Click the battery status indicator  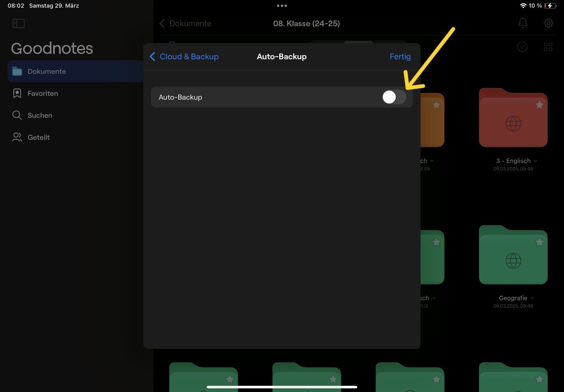click(550, 6)
